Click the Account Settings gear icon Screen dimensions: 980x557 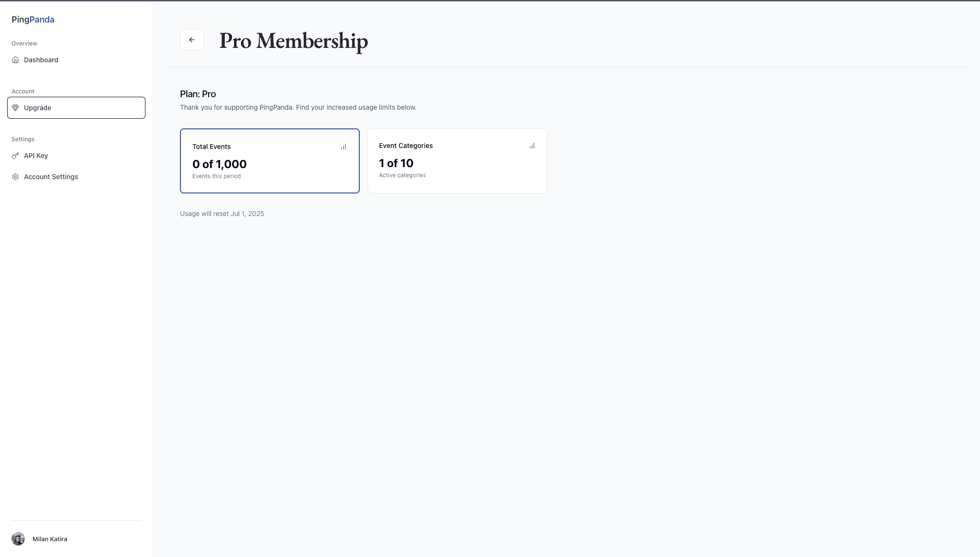15,177
